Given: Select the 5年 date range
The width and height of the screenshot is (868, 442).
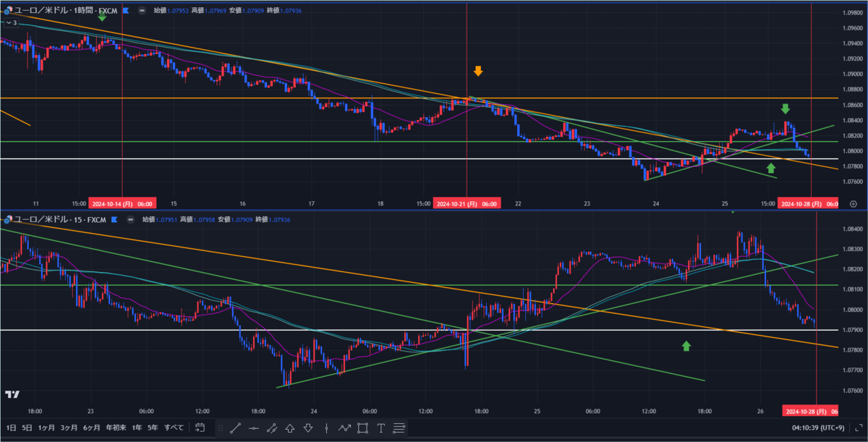Looking at the screenshot, I should 153,428.
